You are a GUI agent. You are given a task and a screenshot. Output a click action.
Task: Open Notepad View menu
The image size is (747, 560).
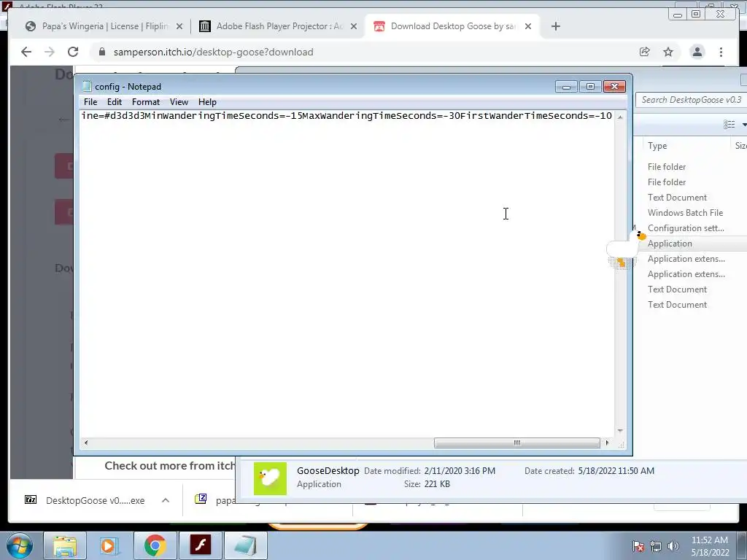click(x=179, y=102)
